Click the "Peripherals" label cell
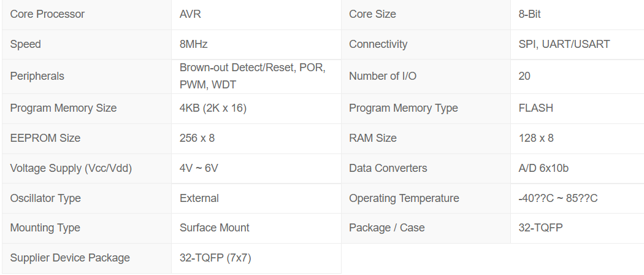644x275 pixels. pos(37,76)
